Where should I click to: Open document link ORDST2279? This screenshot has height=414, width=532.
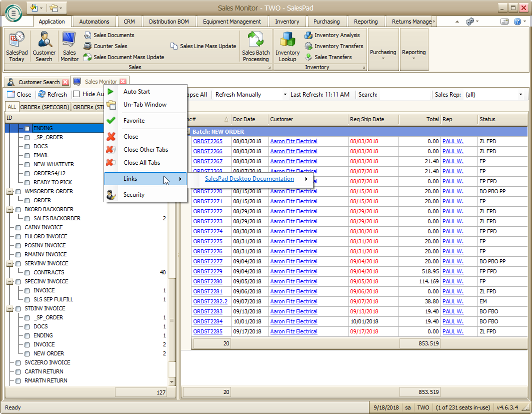point(207,271)
